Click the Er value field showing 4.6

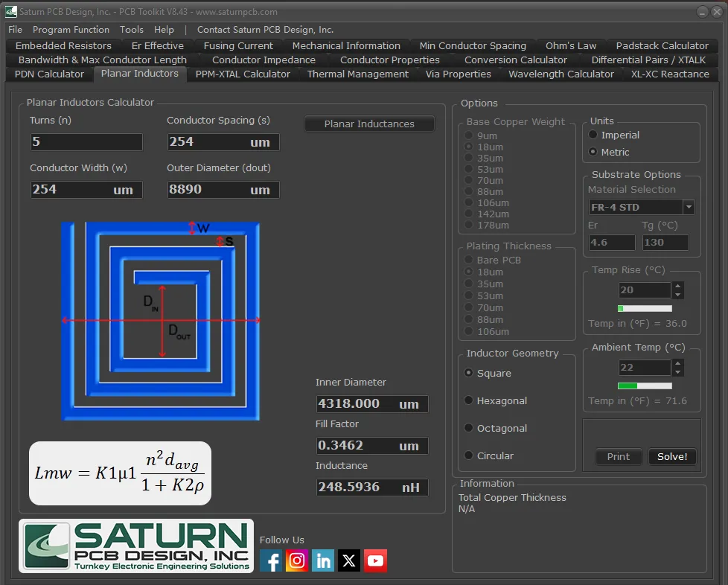point(612,243)
